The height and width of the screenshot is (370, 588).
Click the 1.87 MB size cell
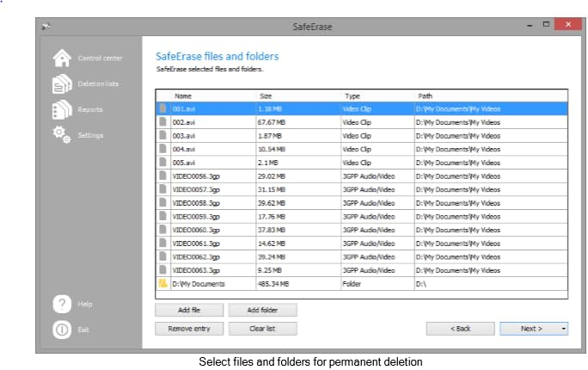point(270,136)
